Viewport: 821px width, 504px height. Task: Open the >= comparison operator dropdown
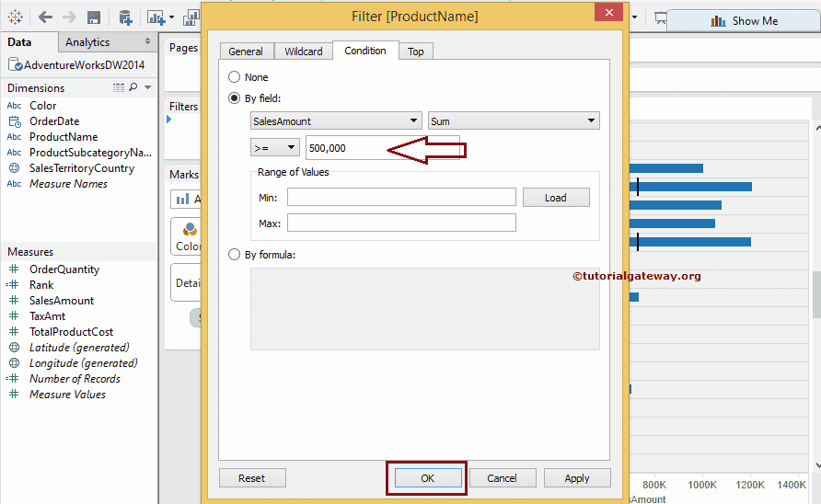coord(275,148)
